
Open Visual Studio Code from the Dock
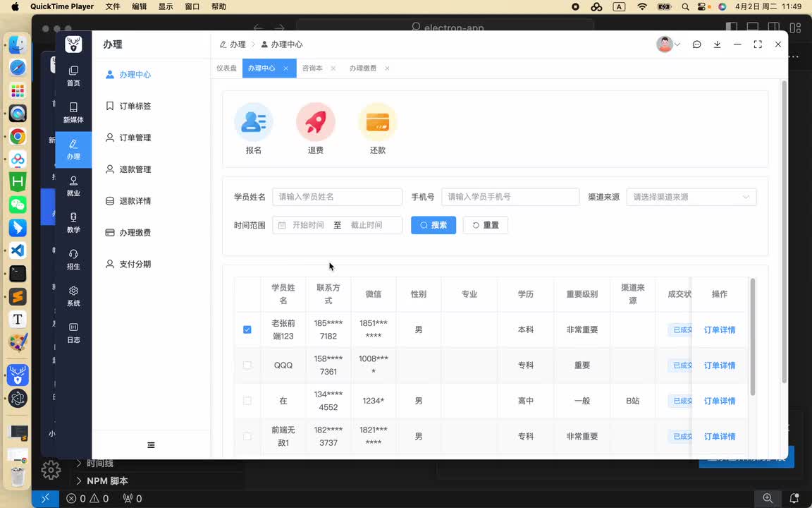pos(18,250)
